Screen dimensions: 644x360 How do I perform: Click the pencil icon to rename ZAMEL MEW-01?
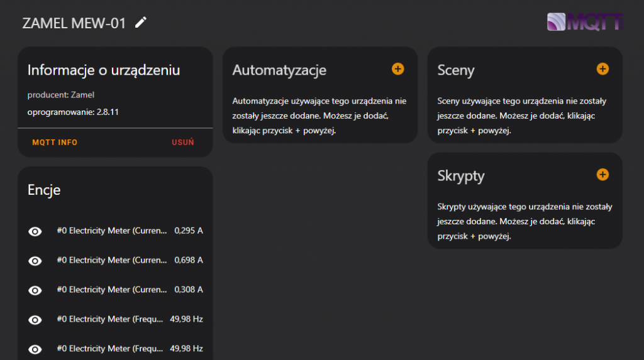pos(141,23)
